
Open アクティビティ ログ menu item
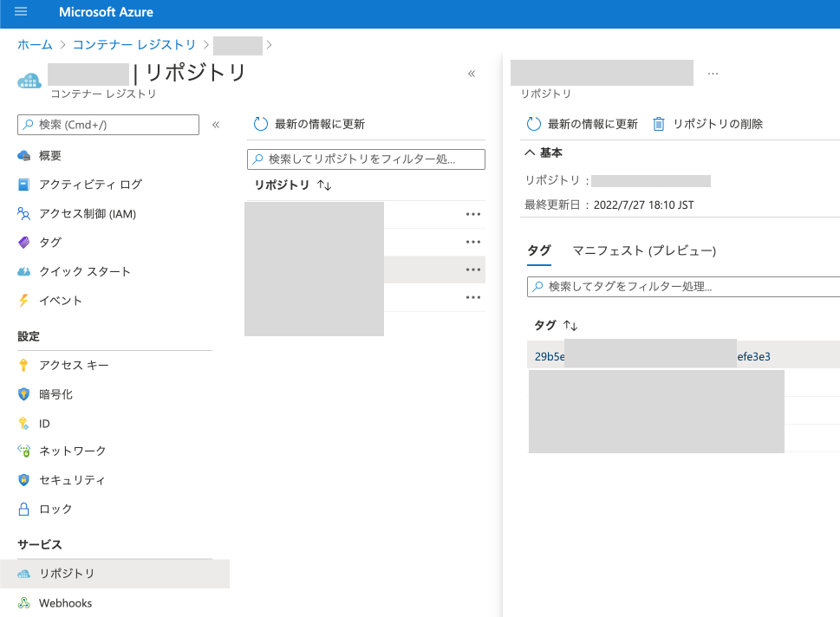[x=90, y=185]
